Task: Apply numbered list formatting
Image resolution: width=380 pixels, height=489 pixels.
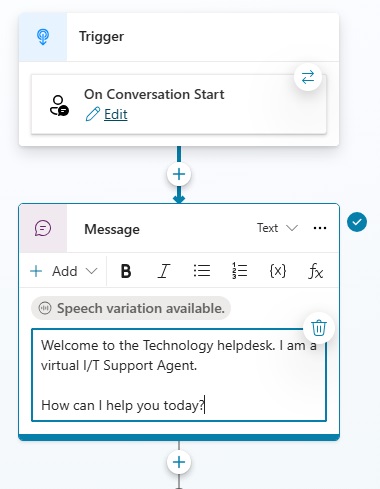Action: pyautogui.click(x=239, y=271)
